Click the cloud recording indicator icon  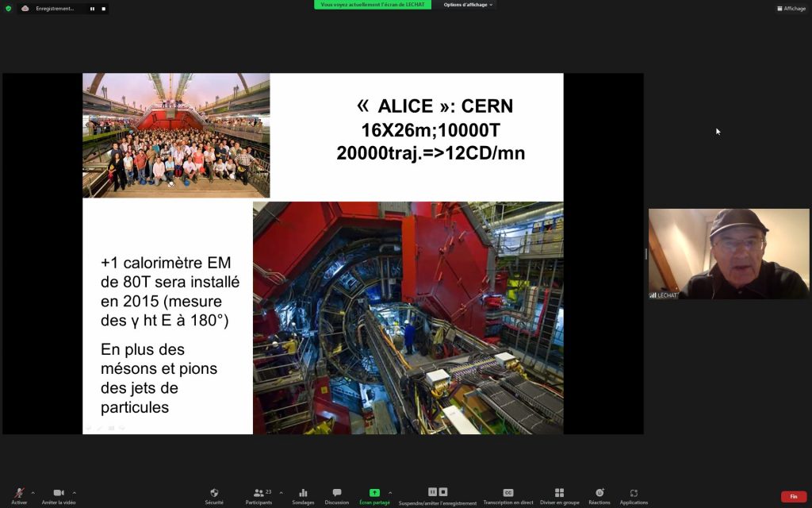pyautogui.click(x=25, y=8)
